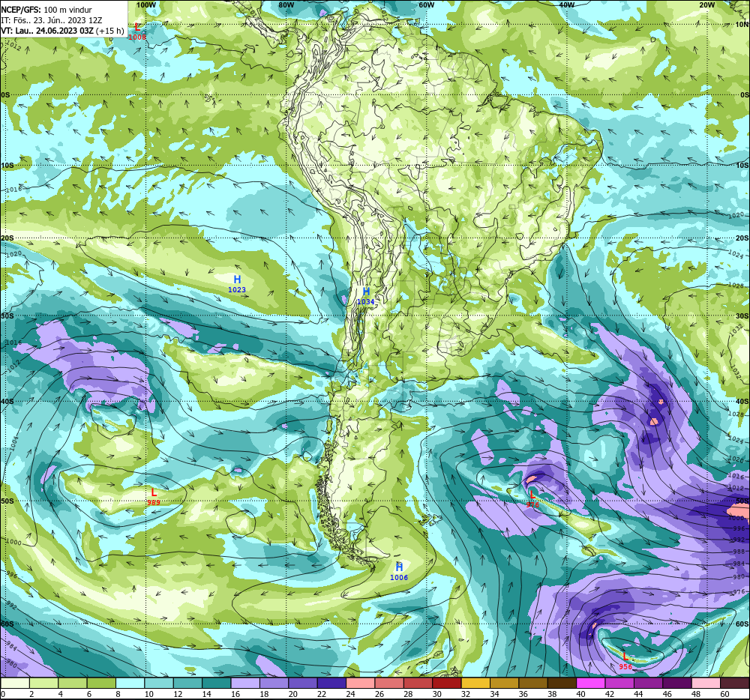Pick the legend swatch between 32 and 34
The image size is (750, 700).
[x=476, y=684]
